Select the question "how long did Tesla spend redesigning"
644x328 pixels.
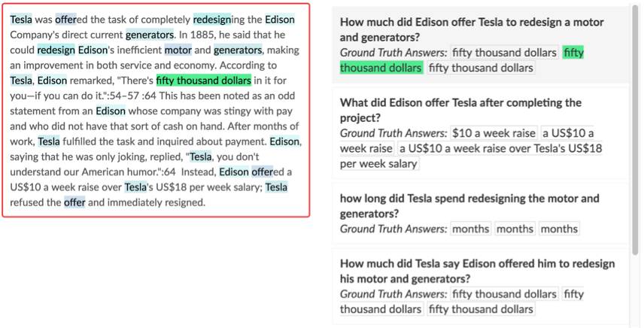tap(469, 206)
